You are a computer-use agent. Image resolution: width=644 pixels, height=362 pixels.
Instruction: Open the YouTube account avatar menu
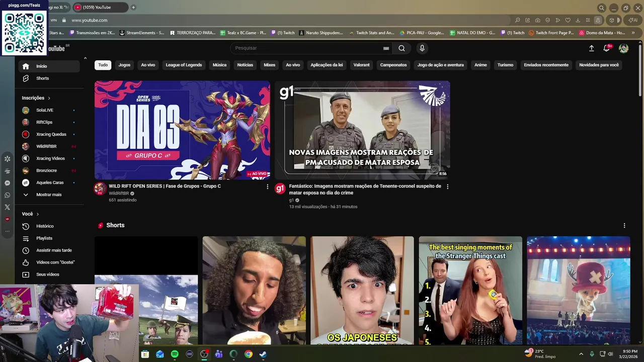(623, 48)
